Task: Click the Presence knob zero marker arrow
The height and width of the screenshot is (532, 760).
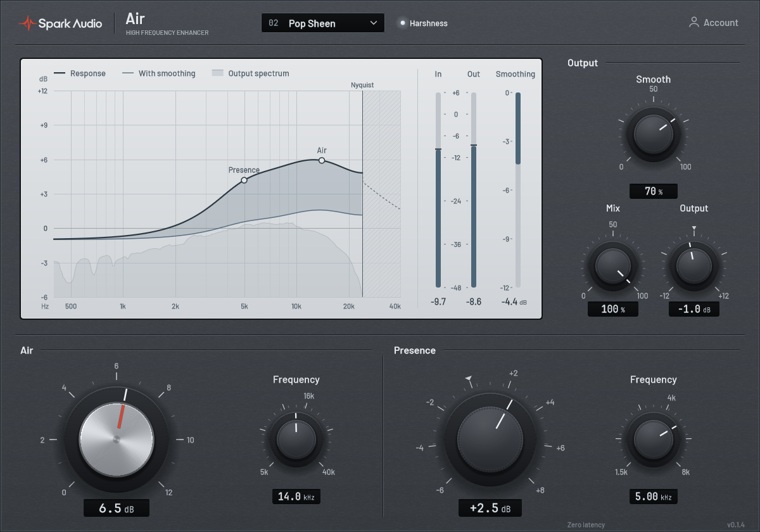Action: click(469, 379)
